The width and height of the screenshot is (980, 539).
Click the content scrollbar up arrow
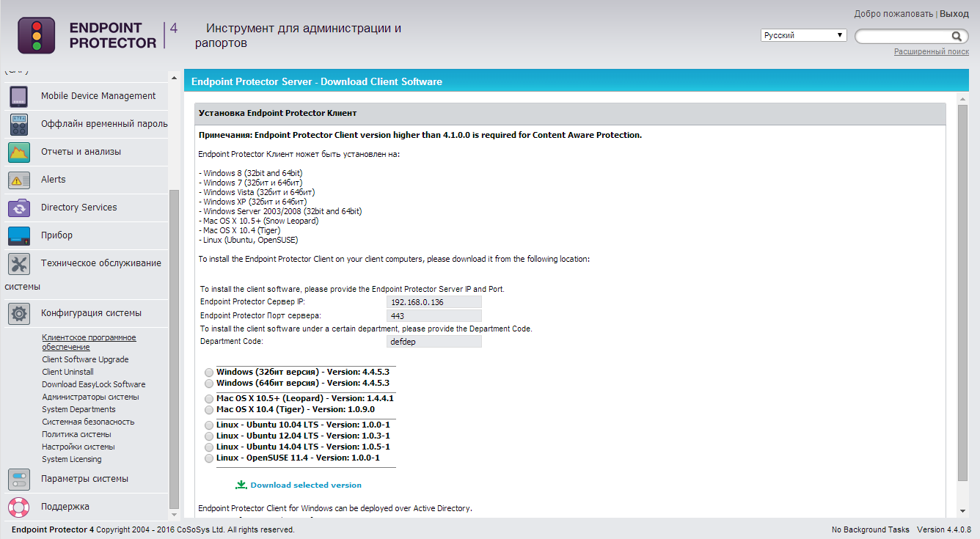coord(962,98)
